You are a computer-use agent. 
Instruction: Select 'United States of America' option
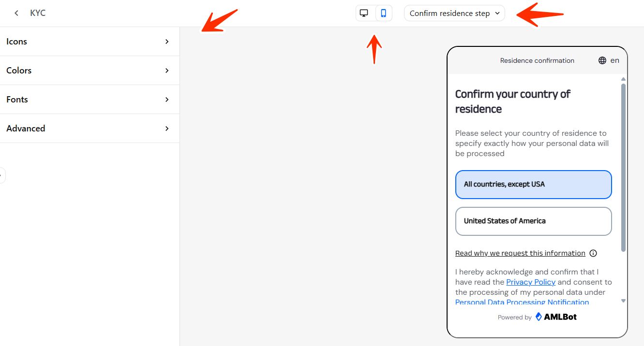pyautogui.click(x=533, y=221)
